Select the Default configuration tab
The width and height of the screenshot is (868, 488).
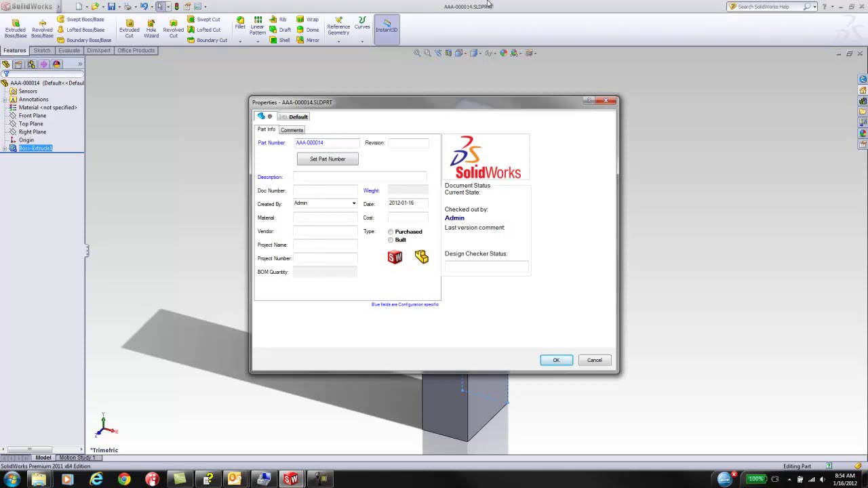[x=294, y=117]
